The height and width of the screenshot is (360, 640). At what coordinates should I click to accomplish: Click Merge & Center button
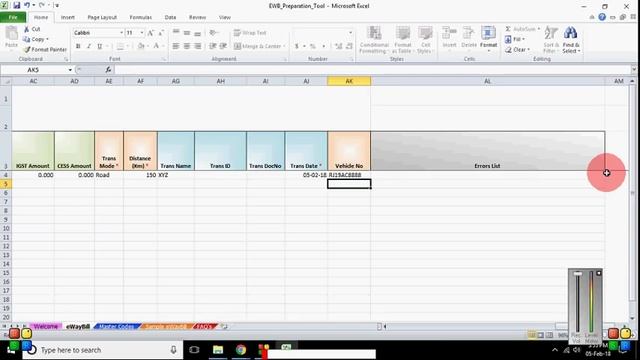[260, 46]
